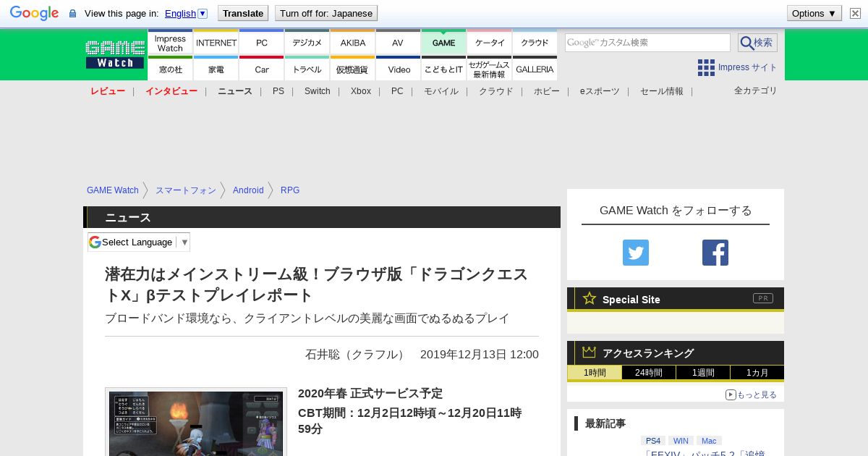Click the RPG breadcrumb link
868x456 pixels.
[x=290, y=190]
